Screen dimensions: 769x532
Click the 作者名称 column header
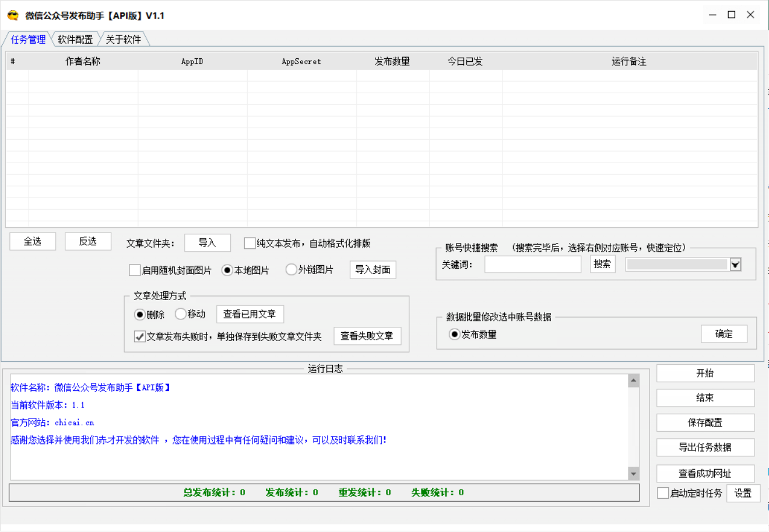83,61
